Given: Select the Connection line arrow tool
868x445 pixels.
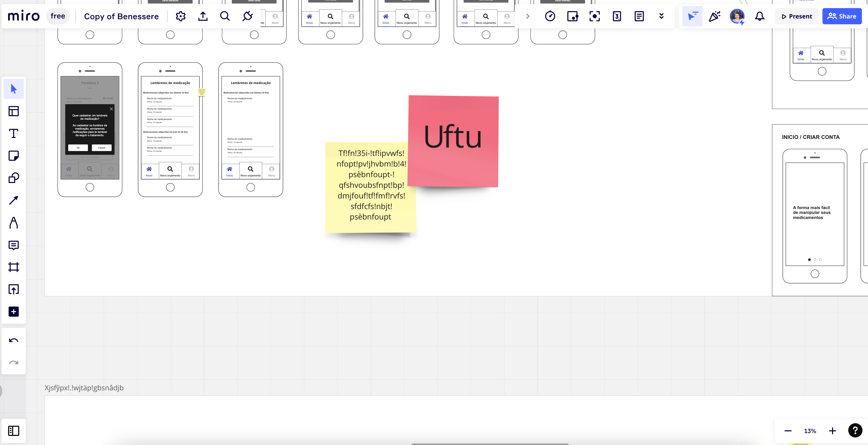Looking at the screenshot, I should click(x=13, y=200).
